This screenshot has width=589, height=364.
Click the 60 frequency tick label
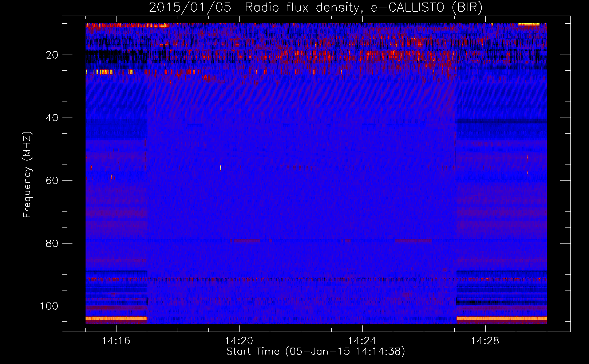click(52, 181)
